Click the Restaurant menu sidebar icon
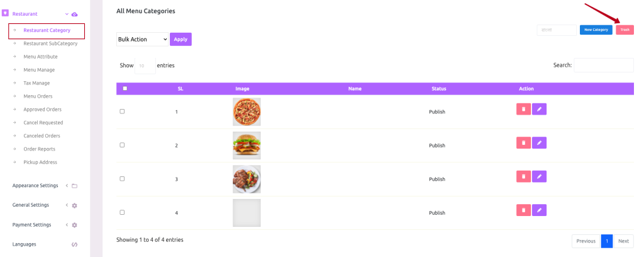The height and width of the screenshot is (257, 644). (5, 13)
